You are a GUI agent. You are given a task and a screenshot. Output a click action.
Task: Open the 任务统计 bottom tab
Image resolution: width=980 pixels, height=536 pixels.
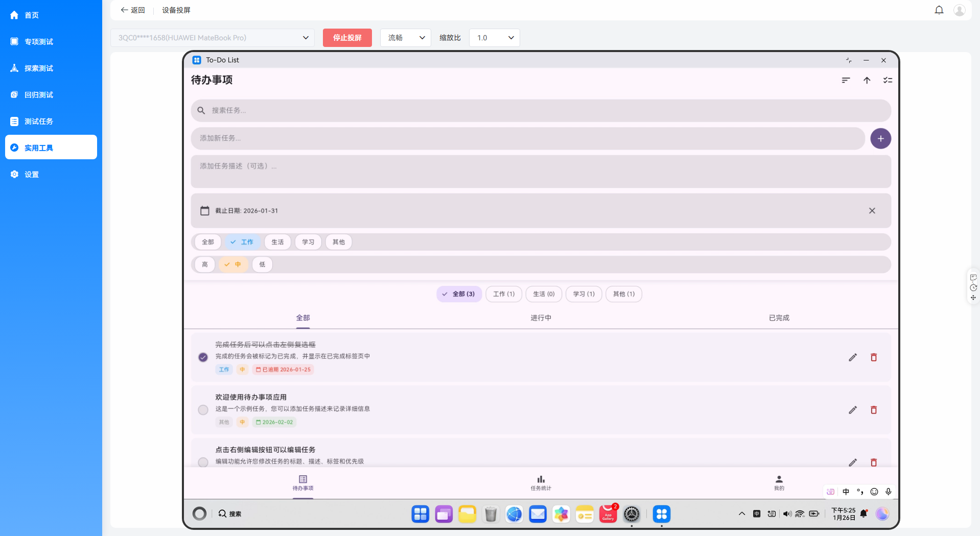click(x=541, y=483)
